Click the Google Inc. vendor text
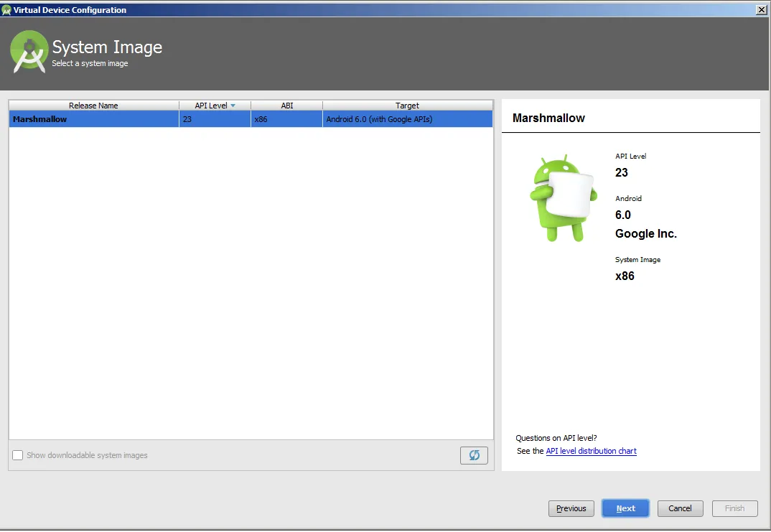Image resolution: width=771 pixels, height=532 pixels. (645, 233)
